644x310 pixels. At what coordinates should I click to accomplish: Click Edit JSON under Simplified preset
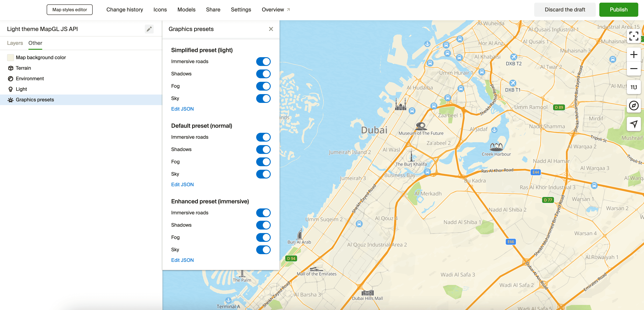[x=182, y=109]
